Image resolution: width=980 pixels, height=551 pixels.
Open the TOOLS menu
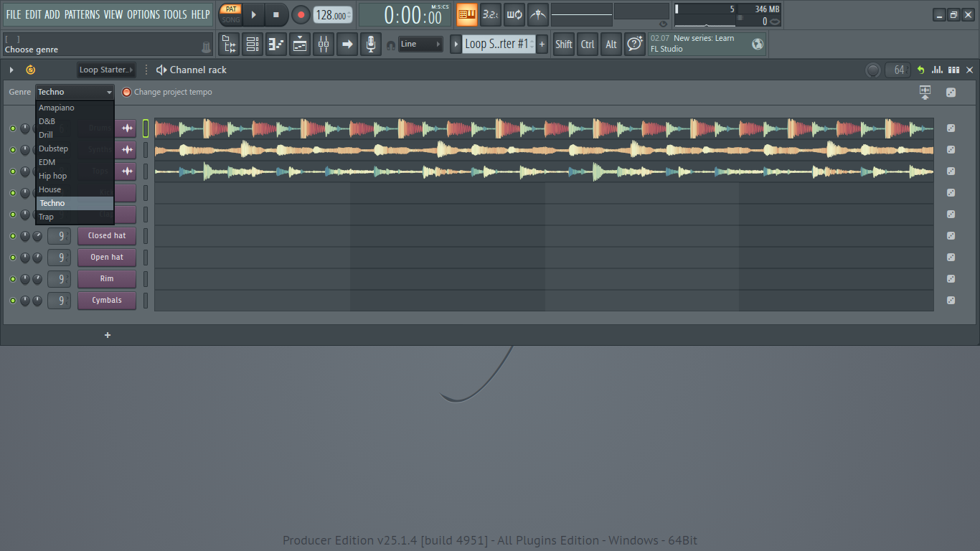(175, 14)
